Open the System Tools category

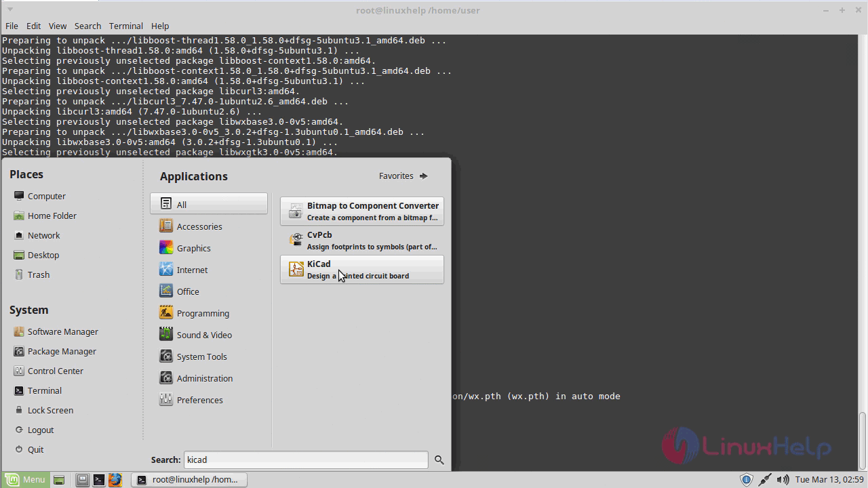point(209,357)
